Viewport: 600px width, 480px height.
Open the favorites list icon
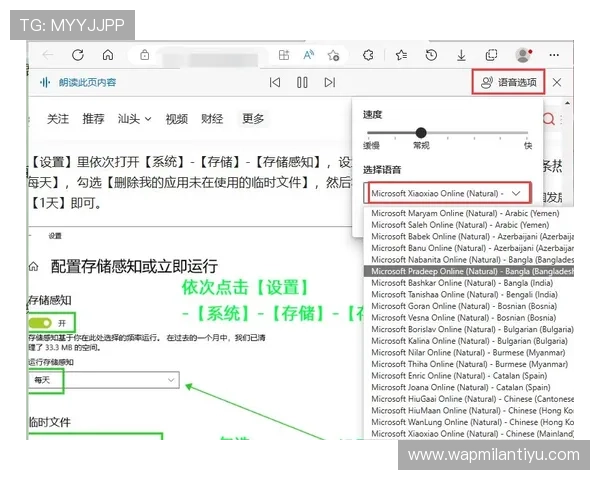[401, 56]
